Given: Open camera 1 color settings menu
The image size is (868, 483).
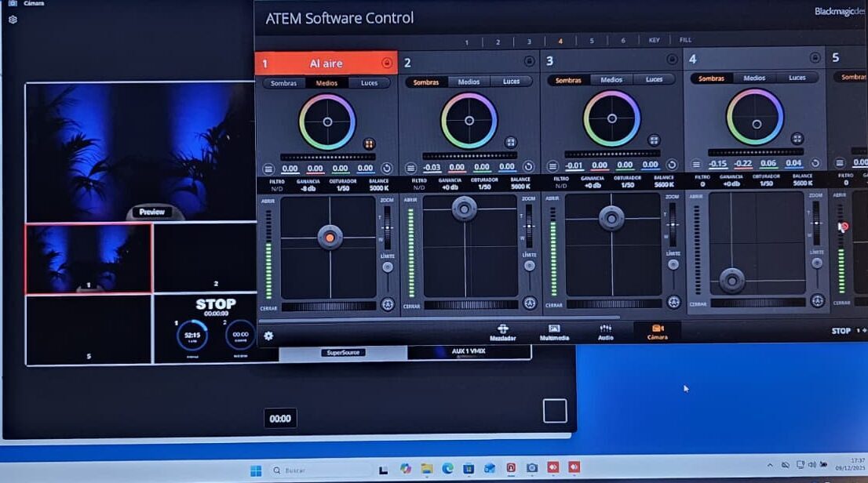Looking at the screenshot, I should (268, 169).
